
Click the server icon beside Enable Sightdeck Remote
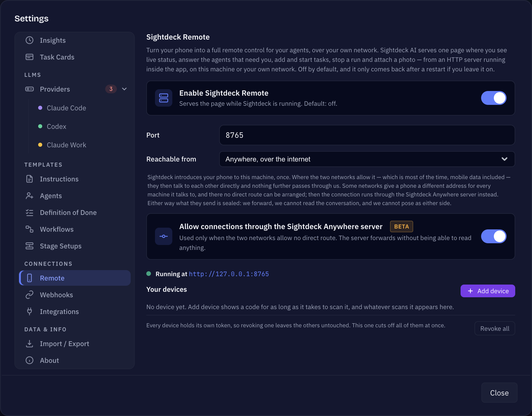click(x=164, y=98)
